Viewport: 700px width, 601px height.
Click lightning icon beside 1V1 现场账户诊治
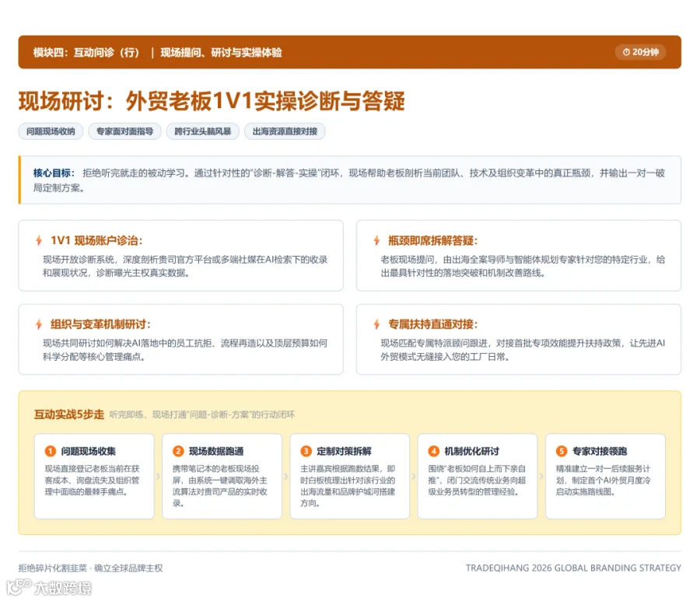coord(39,240)
